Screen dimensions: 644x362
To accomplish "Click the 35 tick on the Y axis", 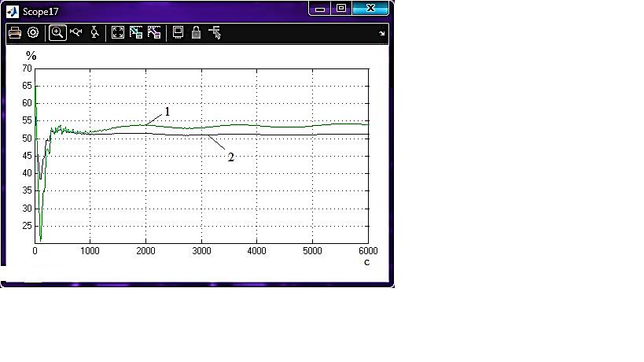I will pyautogui.click(x=27, y=190).
